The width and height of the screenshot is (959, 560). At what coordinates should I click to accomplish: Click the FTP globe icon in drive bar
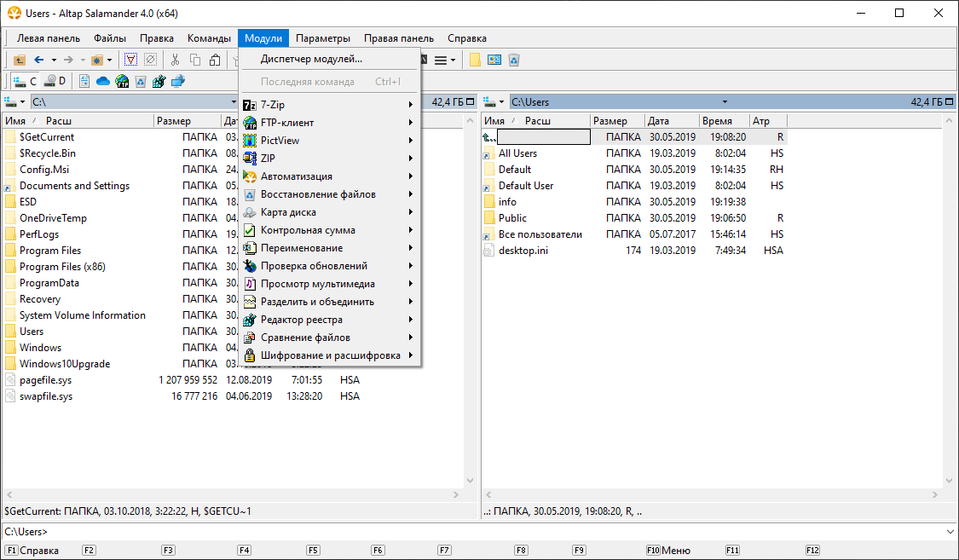pyautogui.click(x=122, y=81)
